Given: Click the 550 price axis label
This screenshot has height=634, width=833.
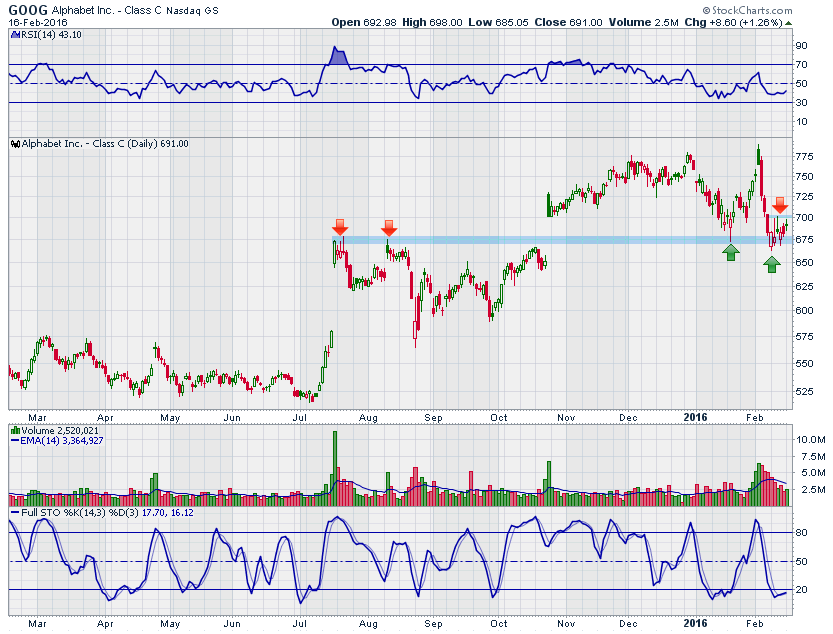Looking at the screenshot, I should point(804,364).
